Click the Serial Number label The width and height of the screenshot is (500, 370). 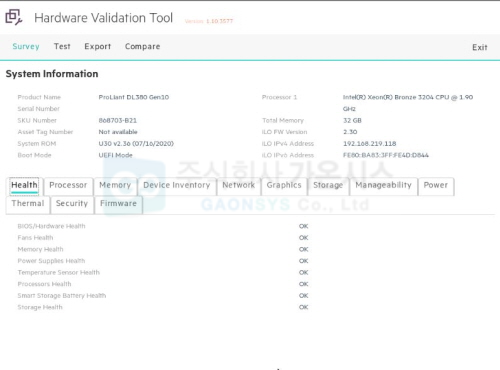39,109
